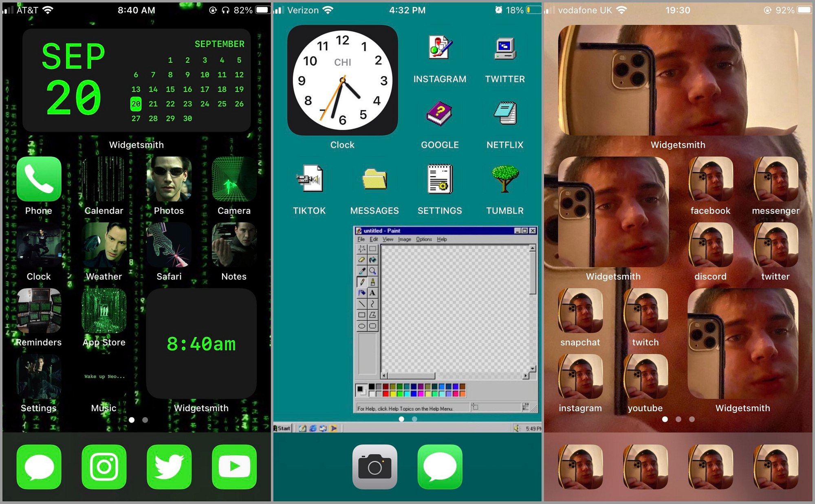Tap green Messages icon in AT&T dock
Viewport: 815px width, 504px height.
39,467
